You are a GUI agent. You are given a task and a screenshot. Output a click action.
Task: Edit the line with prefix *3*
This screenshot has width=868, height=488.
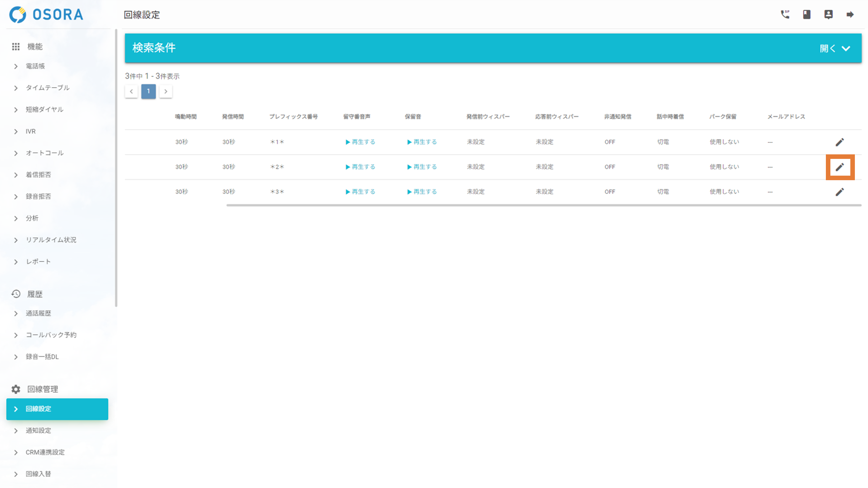tap(839, 192)
